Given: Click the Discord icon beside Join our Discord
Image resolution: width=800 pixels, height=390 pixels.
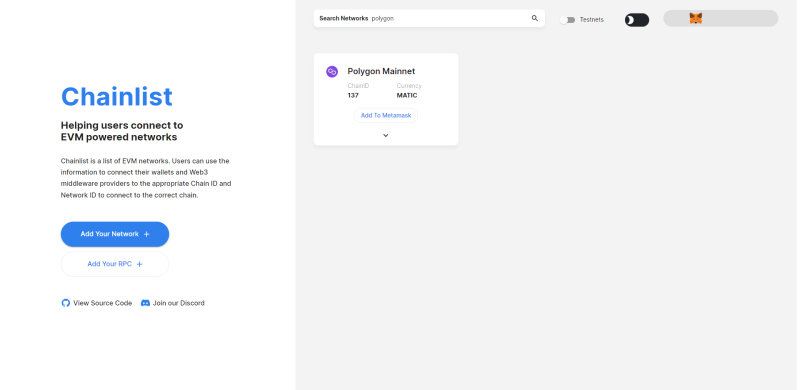Looking at the screenshot, I should pyautogui.click(x=145, y=303).
